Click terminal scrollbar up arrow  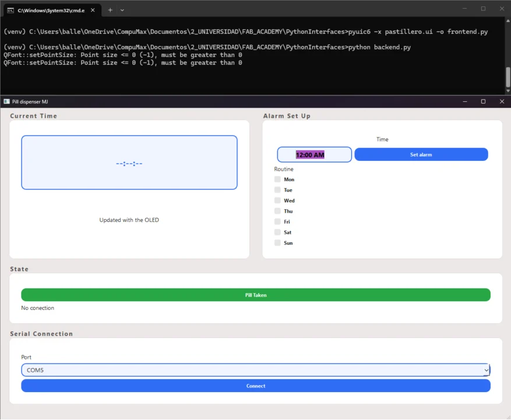point(508,20)
